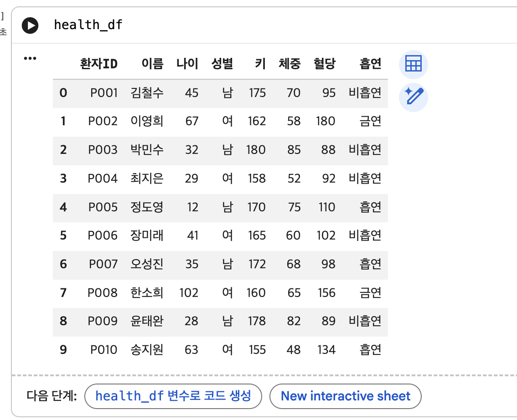
Task: Click the age cell showing 102
Action: (x=189, y=293)
